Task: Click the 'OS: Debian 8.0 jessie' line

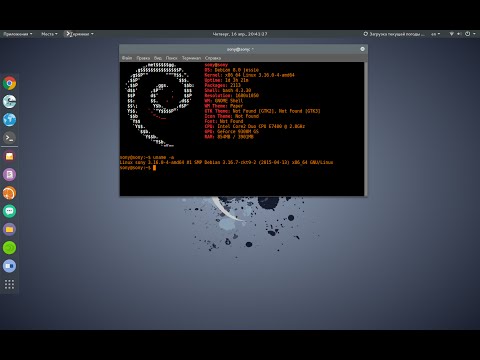Action: tap(232, 70)
